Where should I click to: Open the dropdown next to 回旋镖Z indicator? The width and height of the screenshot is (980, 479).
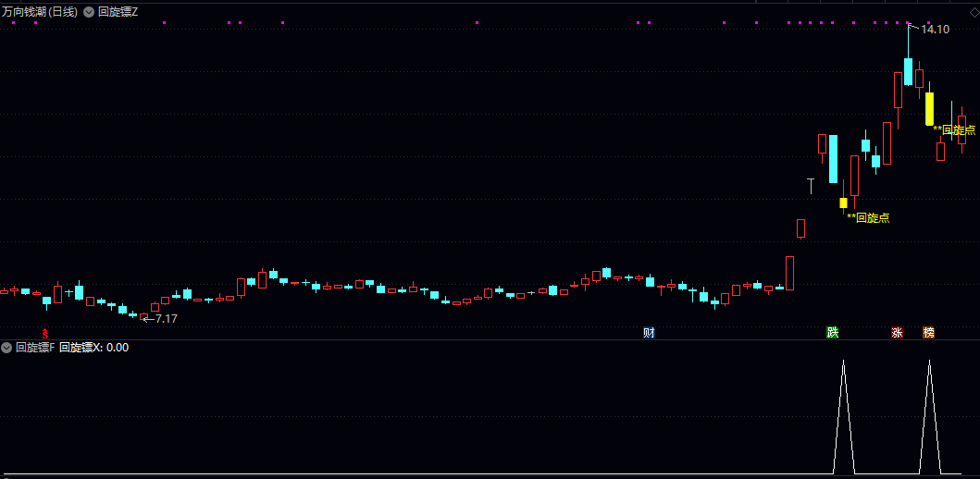88,12
